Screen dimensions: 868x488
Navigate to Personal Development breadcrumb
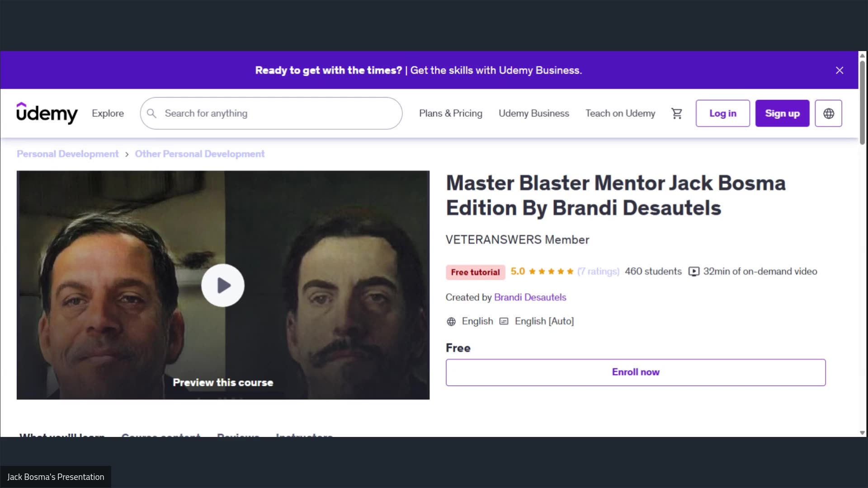pos(67,154)
